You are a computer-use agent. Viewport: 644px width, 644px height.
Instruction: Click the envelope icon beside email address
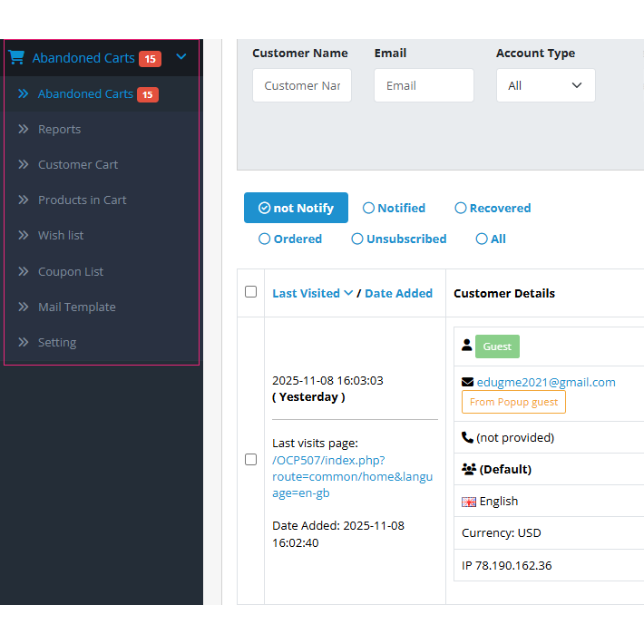coord(468,382)
